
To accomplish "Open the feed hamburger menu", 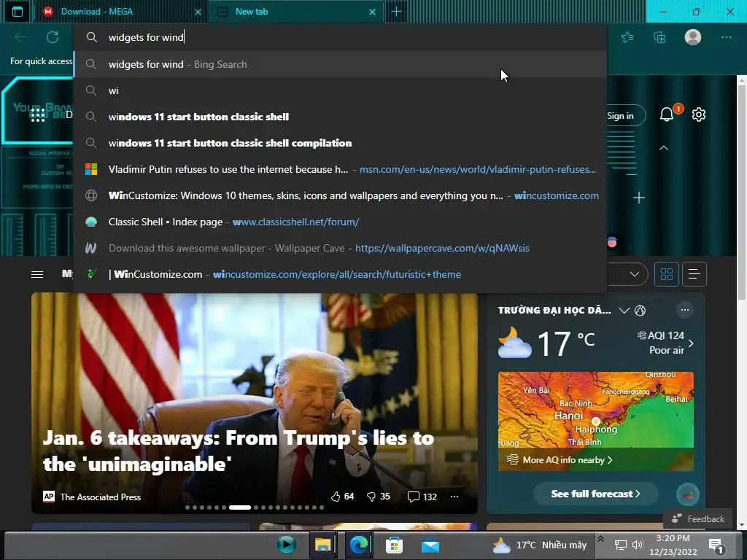I will pos(37,274).
